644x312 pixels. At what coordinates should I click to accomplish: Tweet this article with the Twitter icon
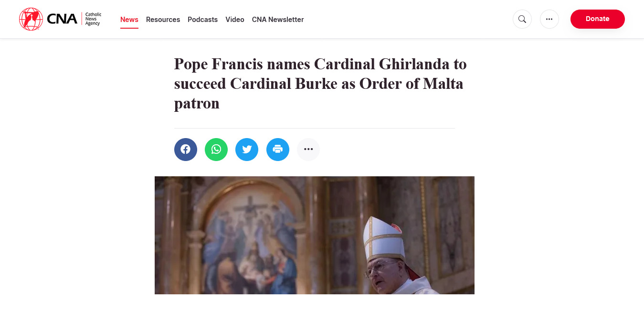coord(247,150)
